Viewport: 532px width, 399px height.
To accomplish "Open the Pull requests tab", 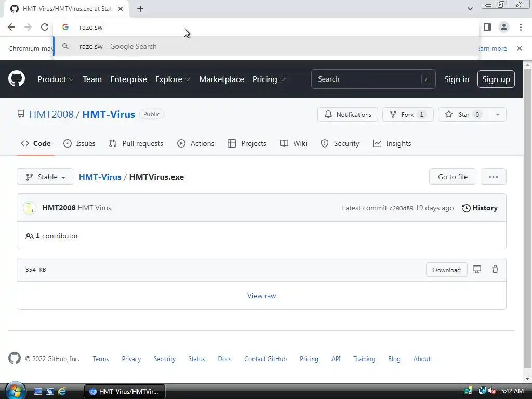I will click(x=136, y=143).
